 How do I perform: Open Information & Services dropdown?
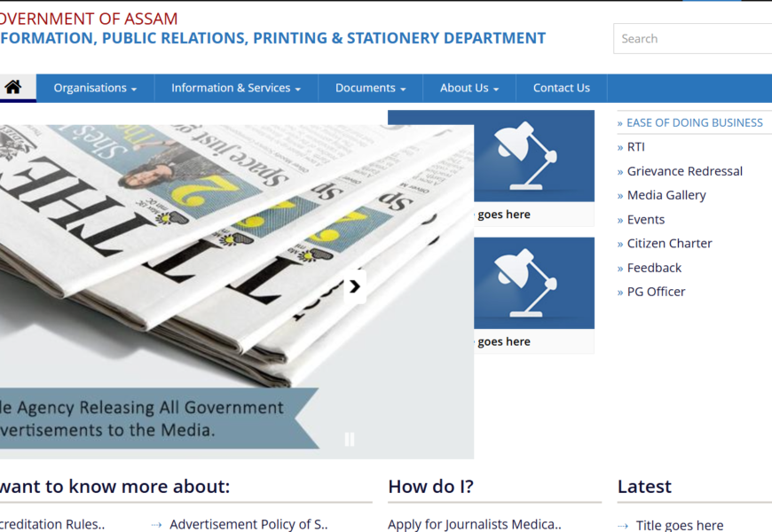click(235, 88)
